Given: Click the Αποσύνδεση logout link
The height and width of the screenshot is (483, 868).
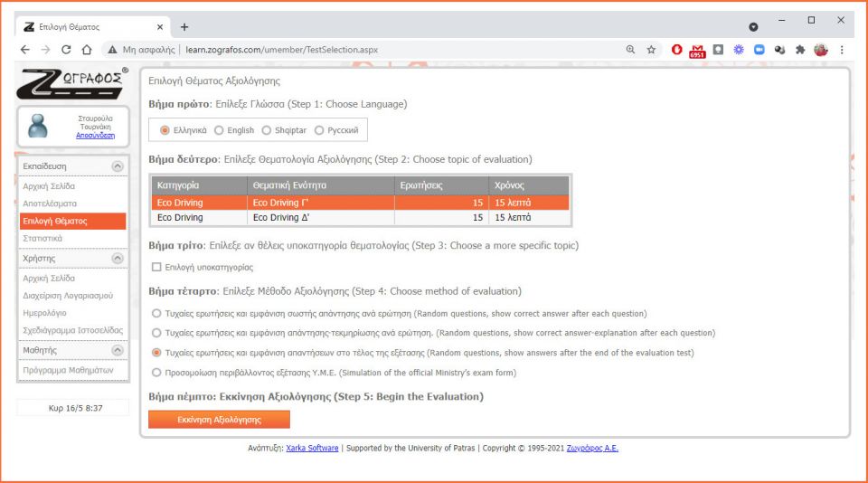Looking at the screenshot, I should pos(95,135).
